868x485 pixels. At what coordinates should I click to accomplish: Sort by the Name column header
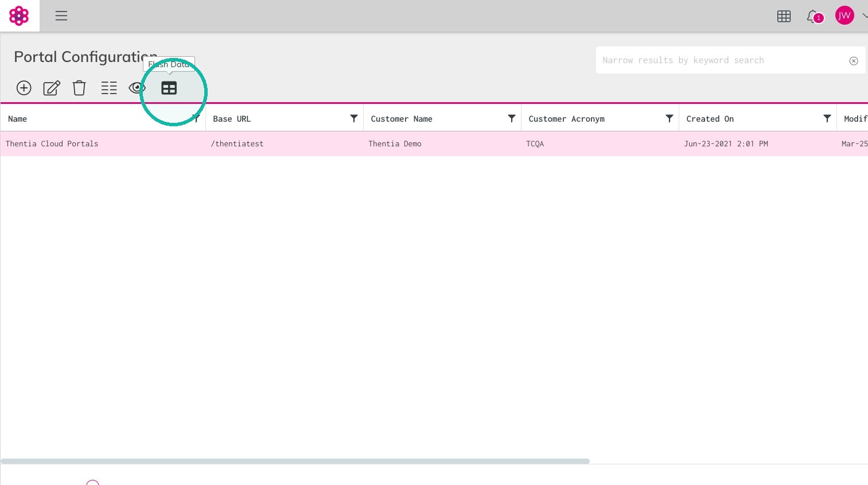tap(17, 119)
